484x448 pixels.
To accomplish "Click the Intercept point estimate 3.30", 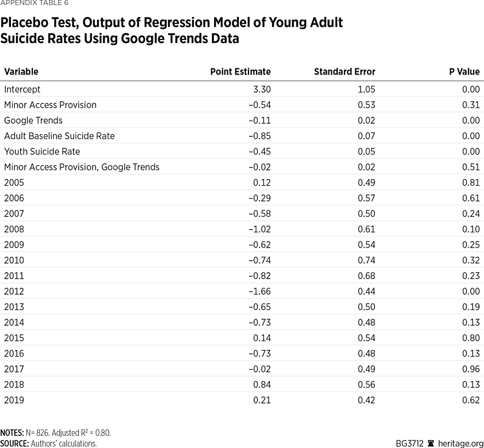I will click(x=262, y=89).
